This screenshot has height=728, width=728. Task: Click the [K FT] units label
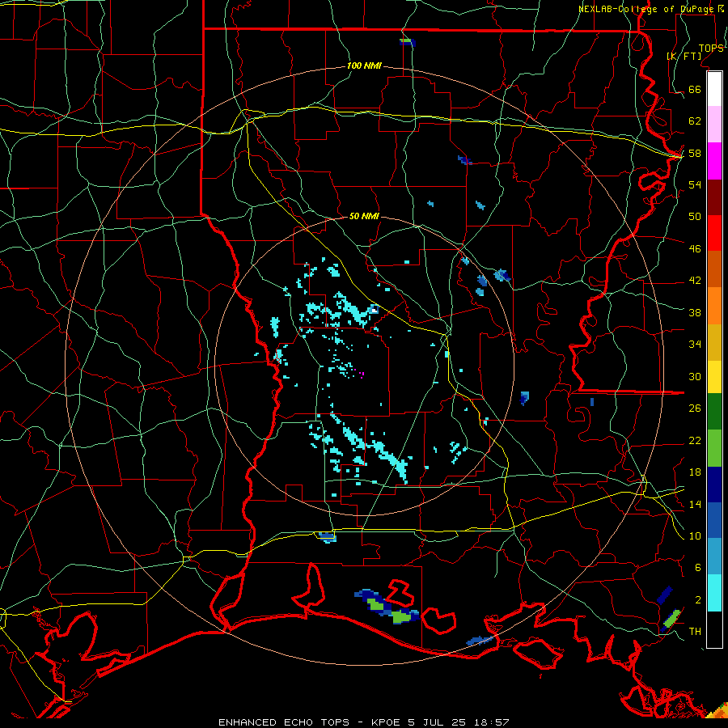click(x=684, y=57)
